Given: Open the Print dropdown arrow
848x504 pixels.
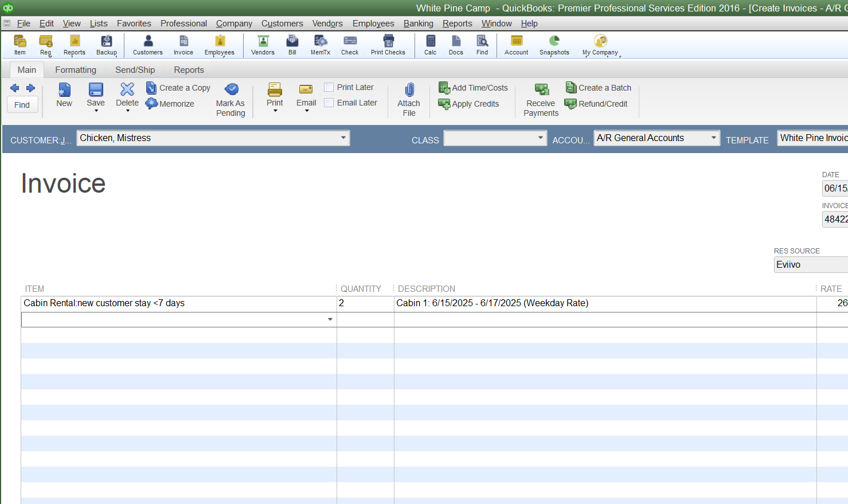Looking at the screenshot, I should click(275, 111).
